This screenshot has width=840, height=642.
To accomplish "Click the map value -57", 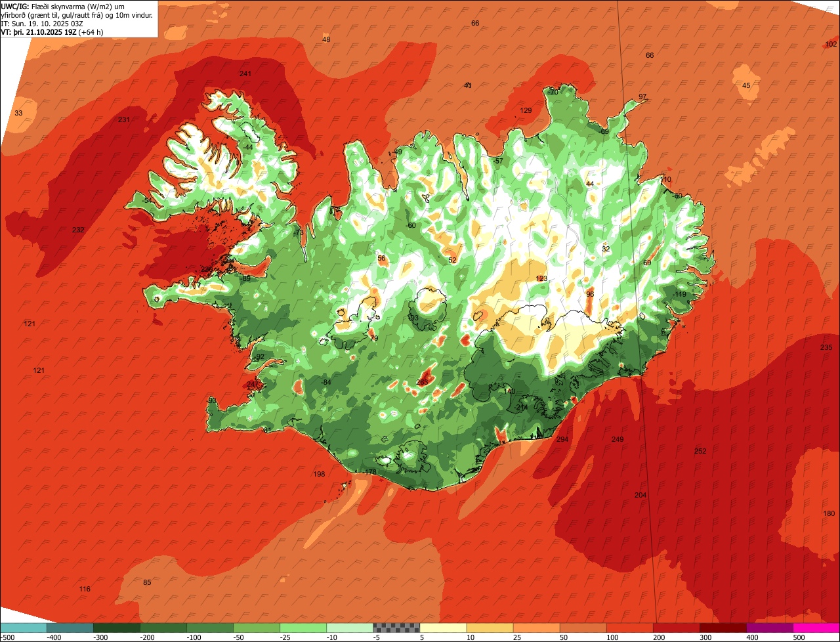I will coord(498,161).
